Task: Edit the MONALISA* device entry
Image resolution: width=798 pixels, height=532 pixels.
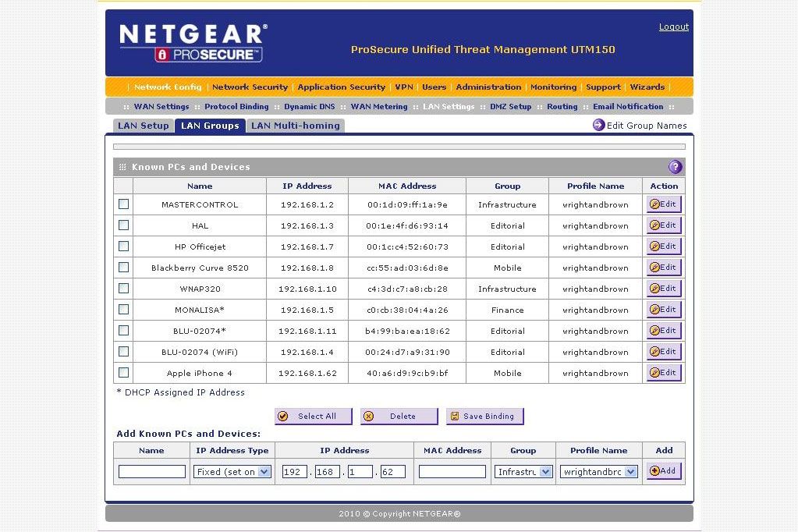Action: pos(664,310)
